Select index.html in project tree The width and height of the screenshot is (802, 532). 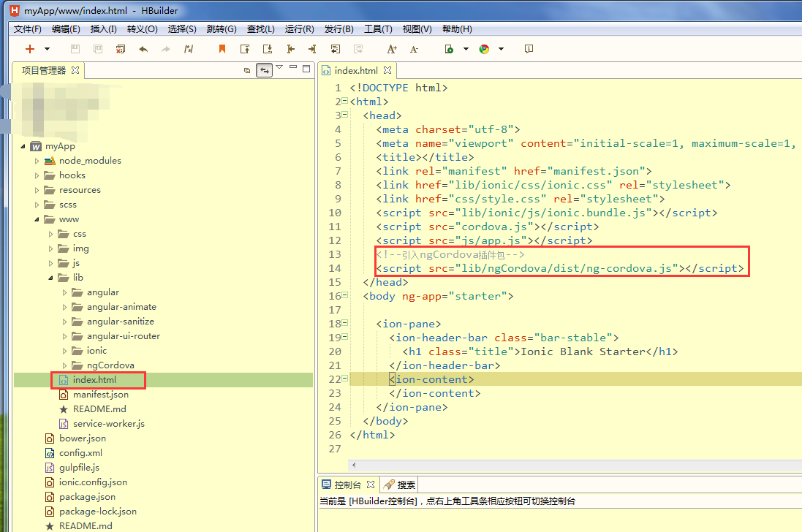point(94,380)
